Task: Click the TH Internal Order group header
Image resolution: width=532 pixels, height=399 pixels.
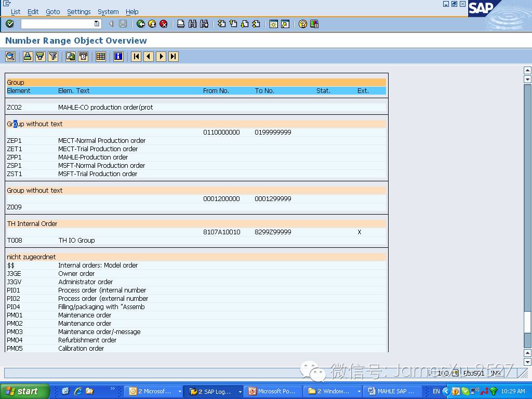Action: tap(196, 223)
